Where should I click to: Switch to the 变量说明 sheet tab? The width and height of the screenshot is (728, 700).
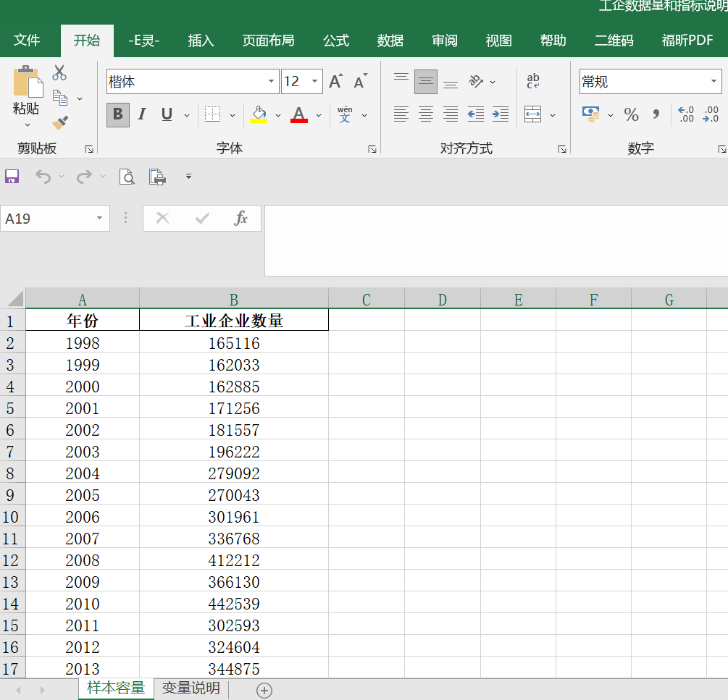[191, 688]
